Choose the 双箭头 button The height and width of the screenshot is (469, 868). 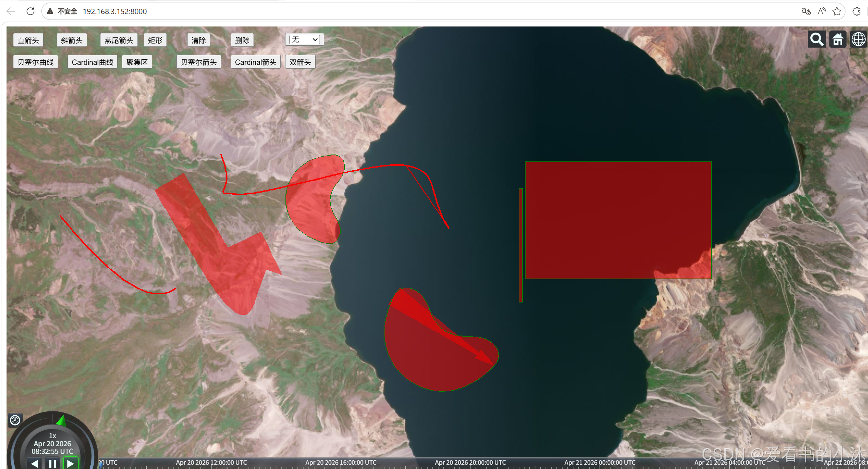(x=300, y=62)
